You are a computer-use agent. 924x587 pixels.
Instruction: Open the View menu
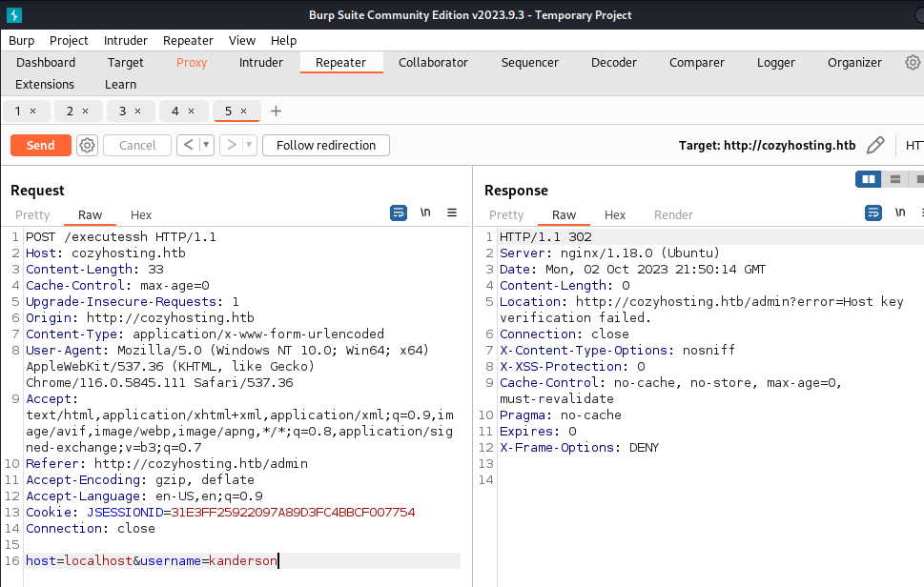(242, 41)
